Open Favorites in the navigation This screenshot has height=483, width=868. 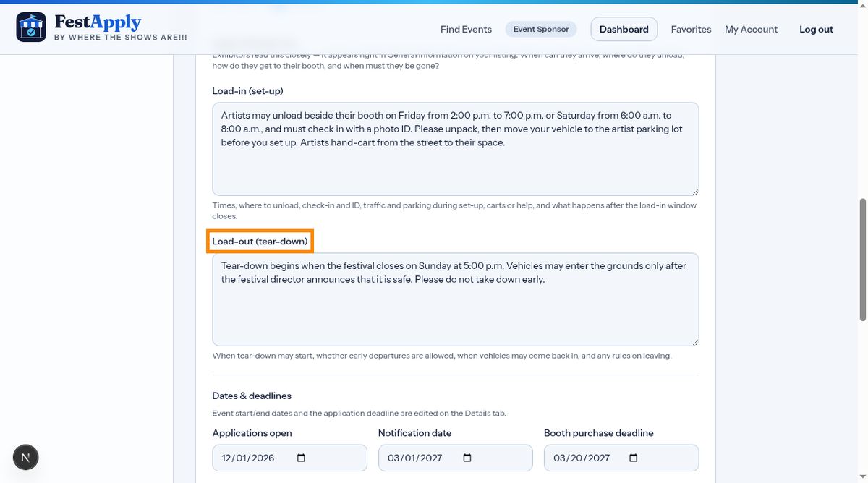point(691,30)
